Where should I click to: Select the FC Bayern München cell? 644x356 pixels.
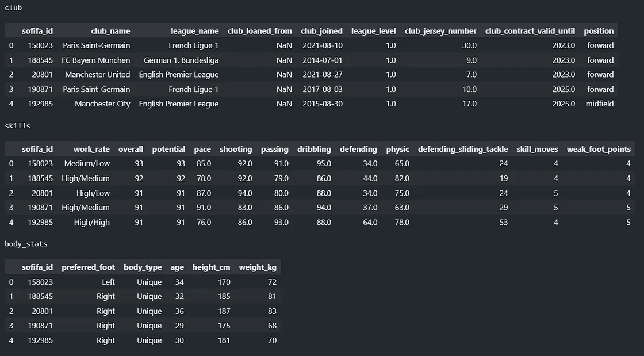95,60
